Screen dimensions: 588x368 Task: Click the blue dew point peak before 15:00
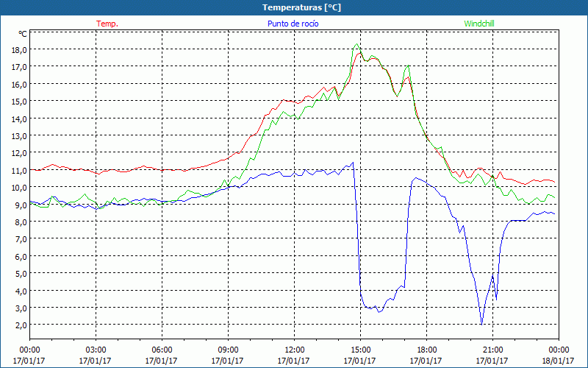(353, 162)
